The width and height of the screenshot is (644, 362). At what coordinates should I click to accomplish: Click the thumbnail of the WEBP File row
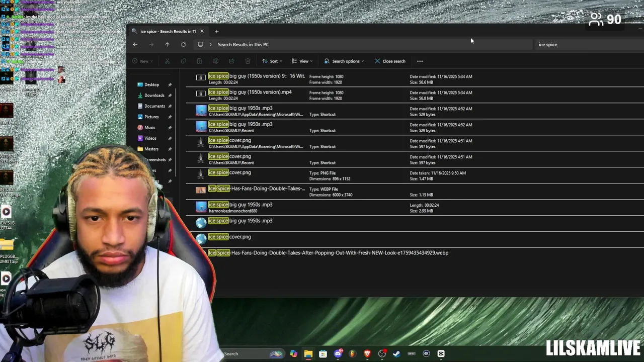coord(201,190)
